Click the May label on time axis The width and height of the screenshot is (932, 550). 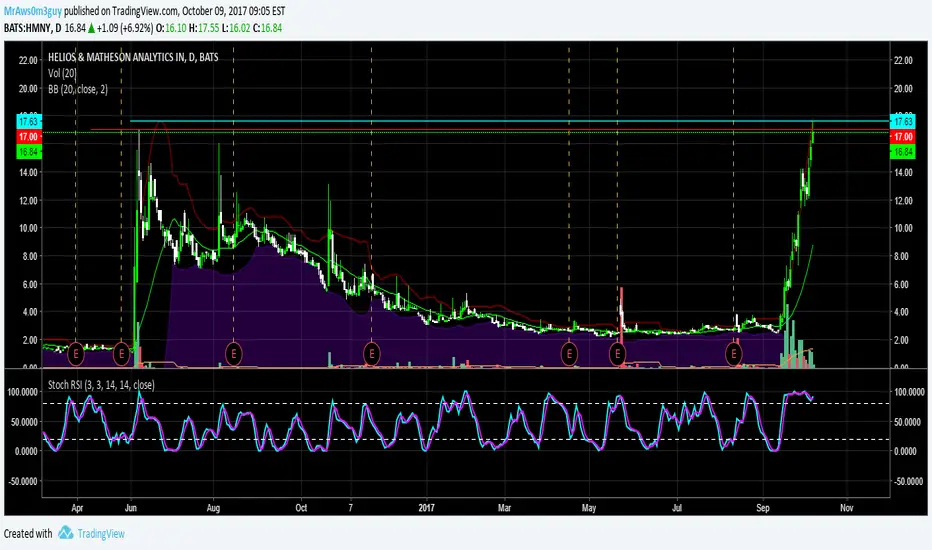pos(589,508)
